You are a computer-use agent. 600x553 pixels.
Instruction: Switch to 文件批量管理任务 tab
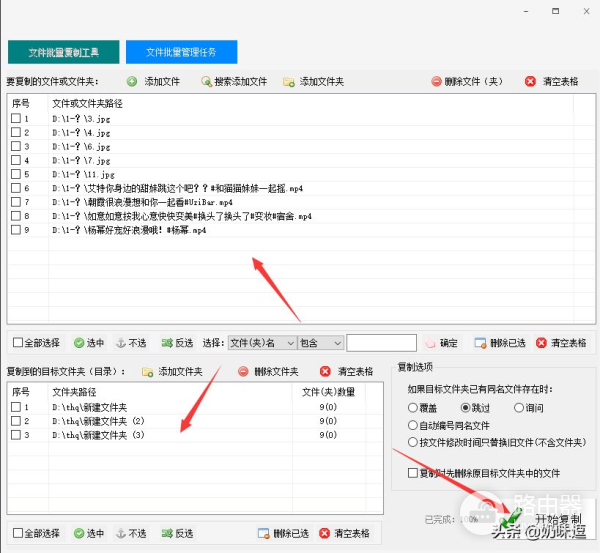(x=181, y=52)
